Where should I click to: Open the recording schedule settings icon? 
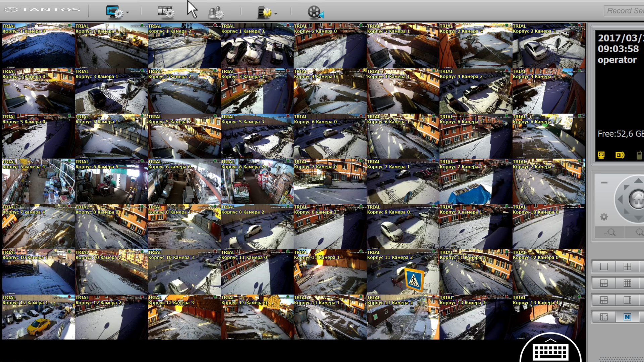166,12
